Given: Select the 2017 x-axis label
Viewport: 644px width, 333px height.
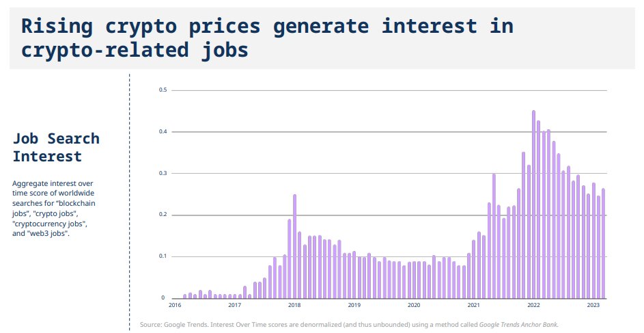Looking at the screenshot, I should pyautogui.click(x=234, y=305).
